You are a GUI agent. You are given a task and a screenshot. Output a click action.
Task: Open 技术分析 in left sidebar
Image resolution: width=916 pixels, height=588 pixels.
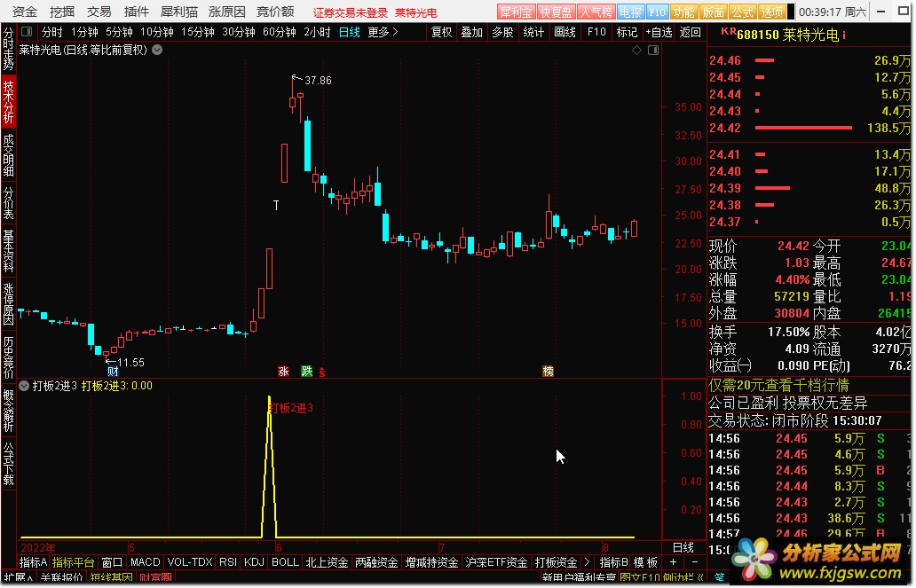[8, 102]
